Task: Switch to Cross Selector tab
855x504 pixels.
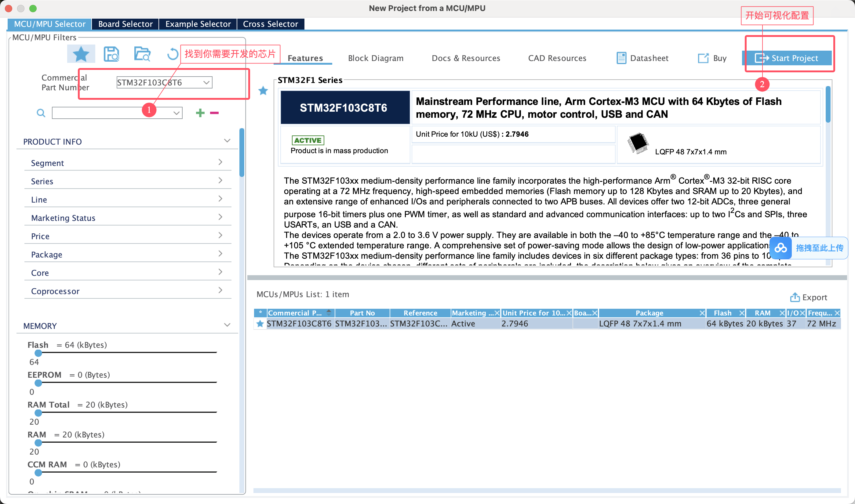Action: (x=271, y=24)
